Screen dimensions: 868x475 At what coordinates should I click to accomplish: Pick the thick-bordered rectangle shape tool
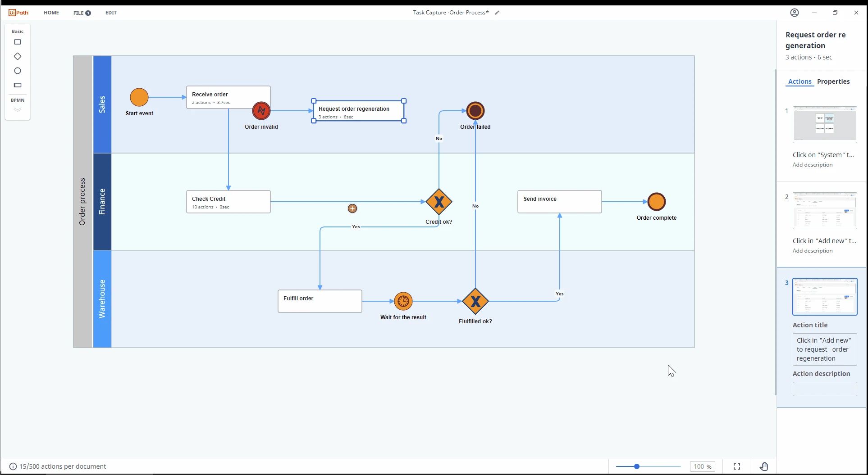pyautogui.click(x=18, y=85)
